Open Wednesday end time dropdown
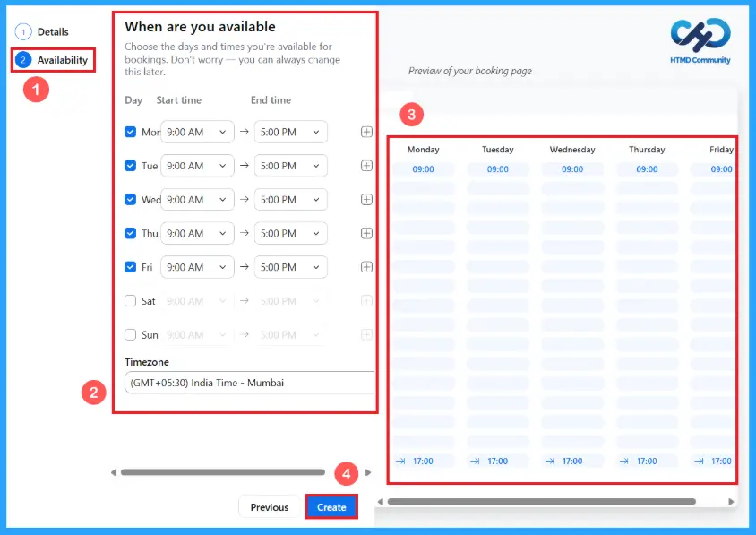Image resolution: width=756 pixels, height=535 pixels. 291,199
